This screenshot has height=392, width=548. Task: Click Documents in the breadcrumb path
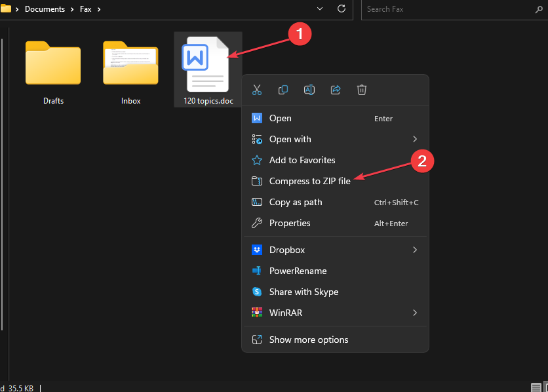(x=45, y=9)
